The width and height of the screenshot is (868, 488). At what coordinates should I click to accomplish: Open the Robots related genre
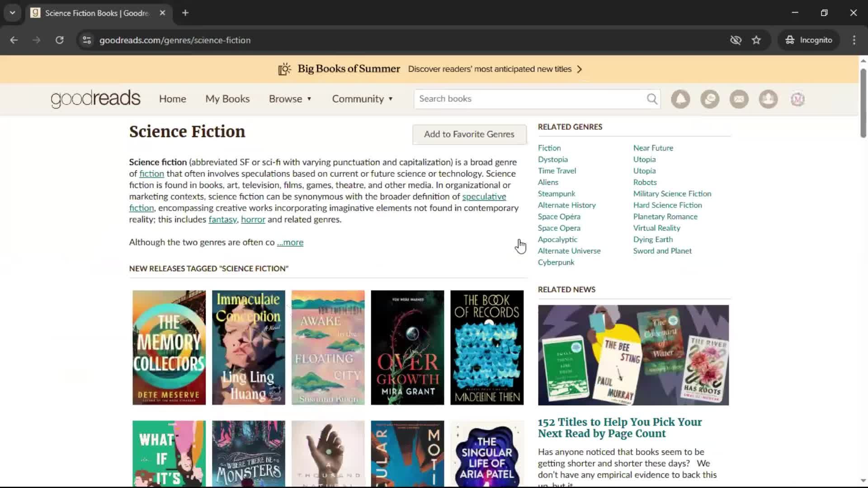645,182
